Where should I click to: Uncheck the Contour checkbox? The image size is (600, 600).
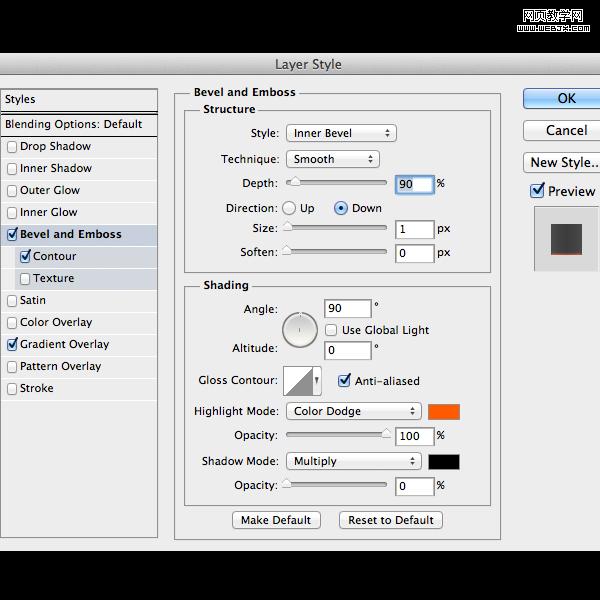[x=25, y=256]
